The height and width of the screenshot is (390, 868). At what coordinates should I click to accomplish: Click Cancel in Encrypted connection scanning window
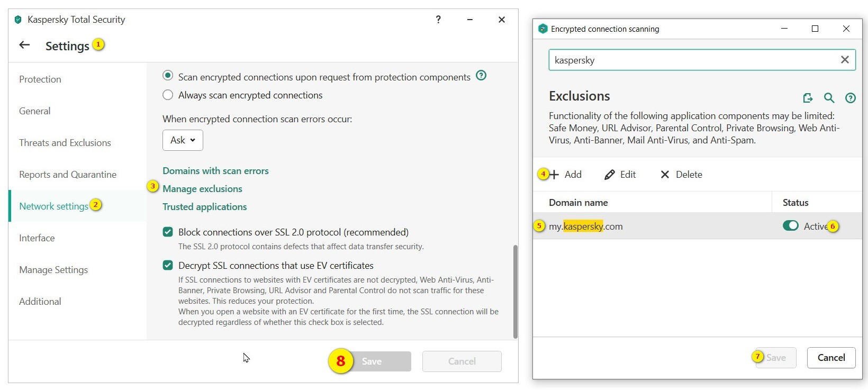(x=831, y=358)
